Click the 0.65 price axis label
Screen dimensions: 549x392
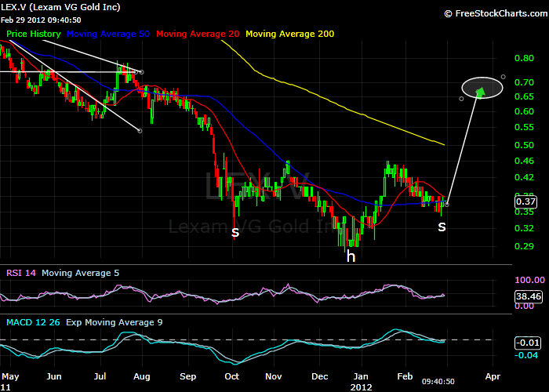[x=524, y=96]
